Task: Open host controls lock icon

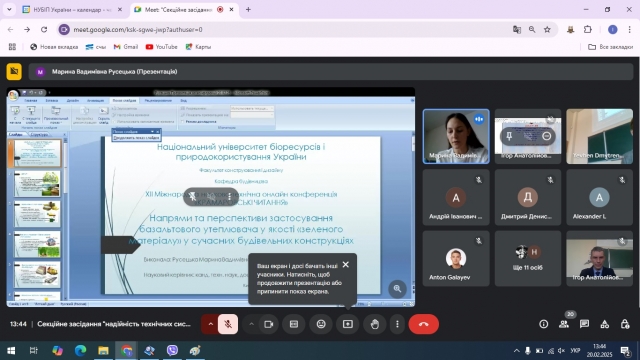Action: (625, 324)
